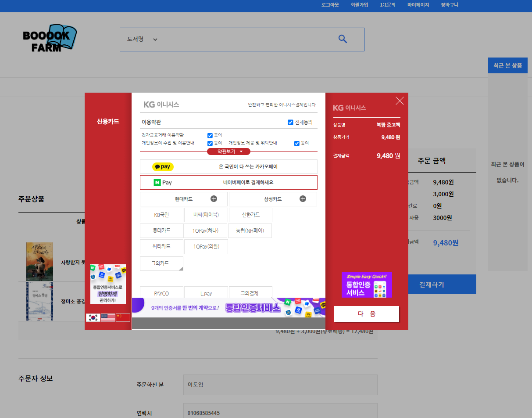Screen dimensions: 532x418
Task: Open 1:1문의 page
Action: coord(387,5)
